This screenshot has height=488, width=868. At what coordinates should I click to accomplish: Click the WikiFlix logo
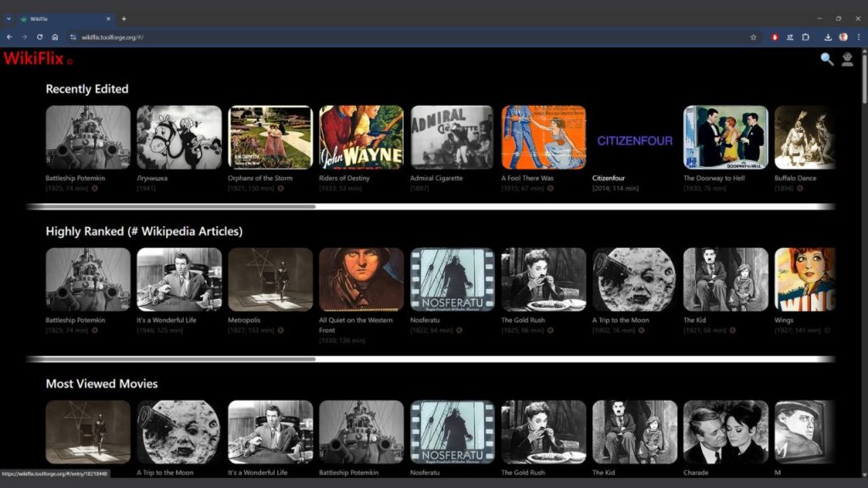click(x=36, y=60)
